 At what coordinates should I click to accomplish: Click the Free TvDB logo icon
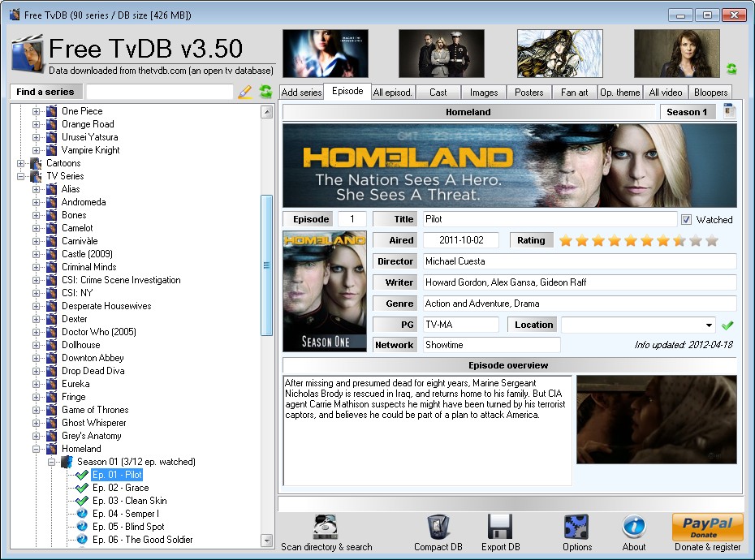point(28,55)
